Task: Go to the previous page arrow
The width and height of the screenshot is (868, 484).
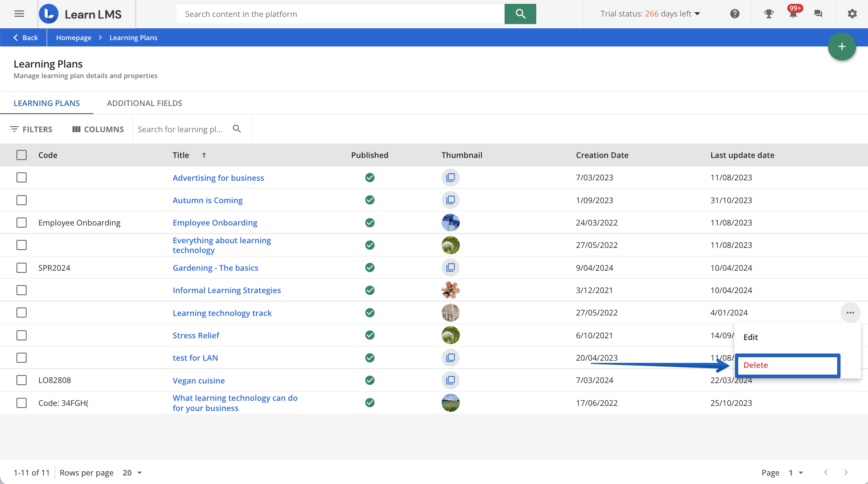Action: (x=826, y=472)
